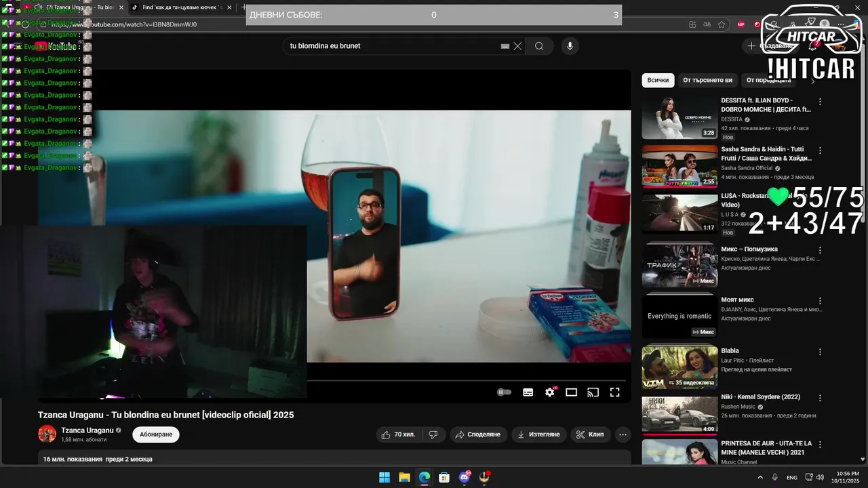Create a clip with Клип
This screenshot has width=868, height=488.
click(x=590, y=434)
